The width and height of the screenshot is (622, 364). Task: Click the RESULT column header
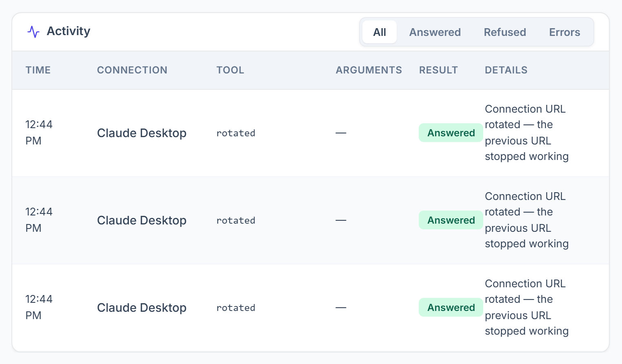(438, 70)
